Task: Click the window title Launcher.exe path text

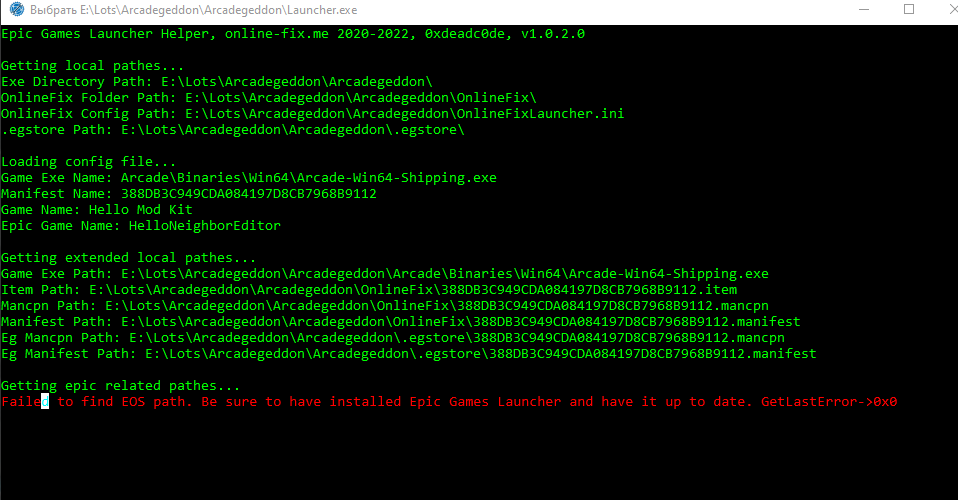Action: (194, 10)
